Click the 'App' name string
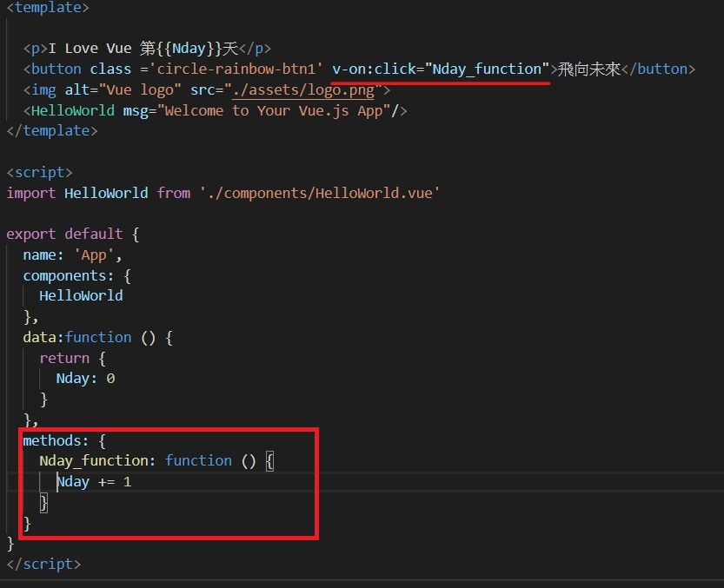The width and height of the screenshot is (724, 588). (x=94, y=254)
